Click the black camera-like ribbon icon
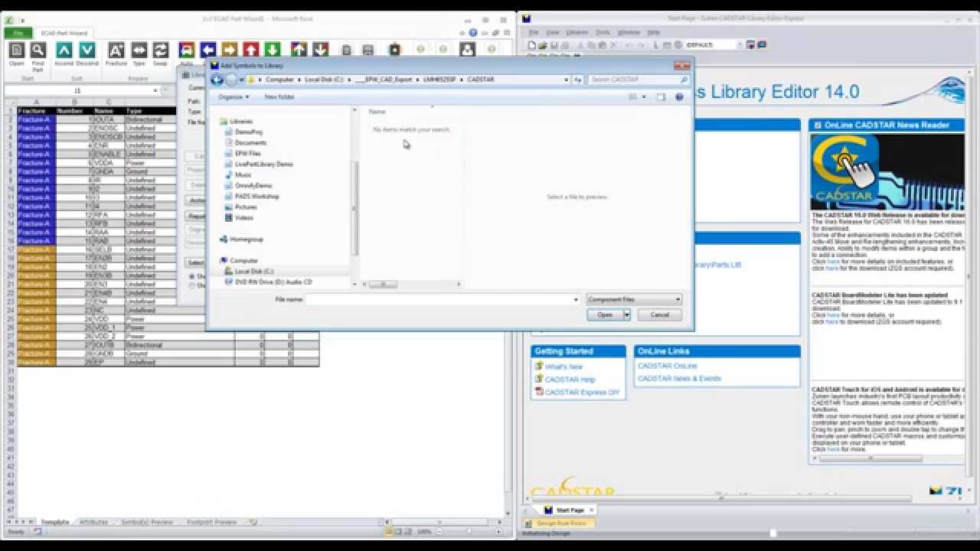This screenshot has width=980, height=551. (395, 50)
